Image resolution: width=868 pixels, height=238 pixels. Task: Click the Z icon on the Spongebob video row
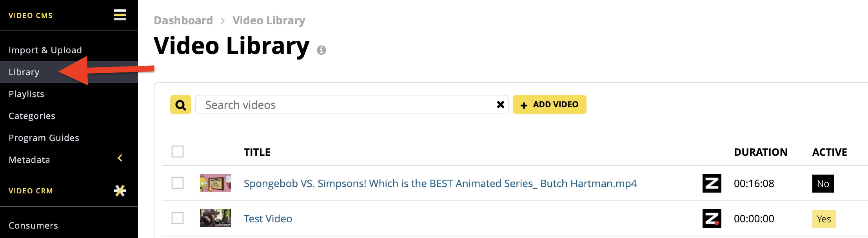[x=712, y=183]
